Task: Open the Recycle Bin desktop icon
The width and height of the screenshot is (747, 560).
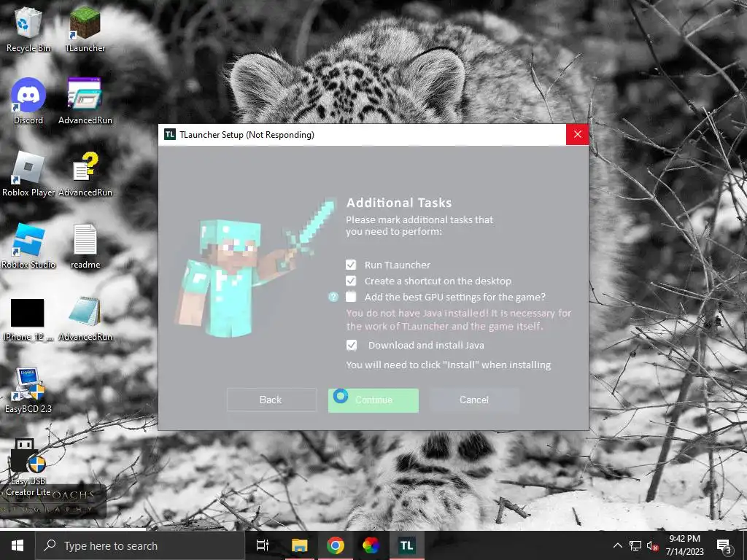Action: click(28, 28)
